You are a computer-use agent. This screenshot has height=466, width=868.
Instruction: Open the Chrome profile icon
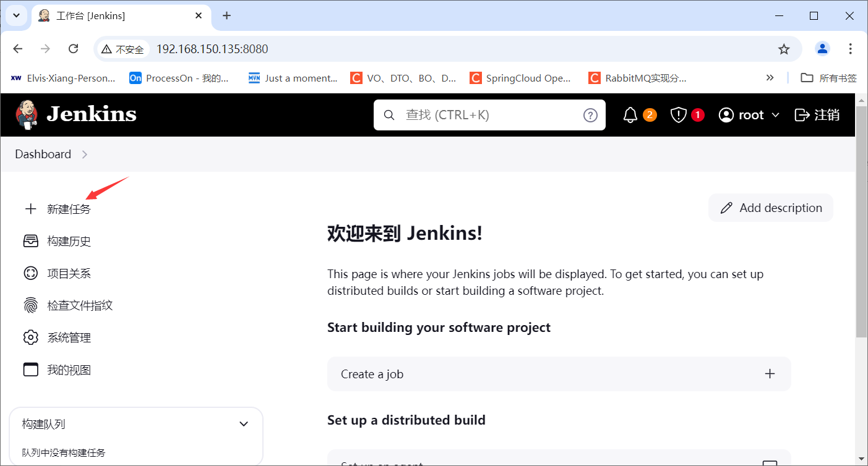click(x=822, y=49)
